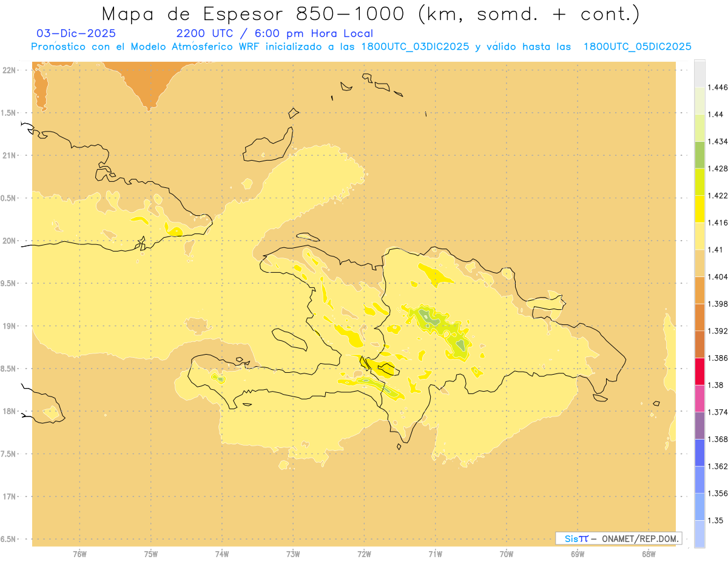This screenshot has width=728, height=562.
Task: Click the 'ONAMET/REP.DOM.' credit label
Action: 639,538
